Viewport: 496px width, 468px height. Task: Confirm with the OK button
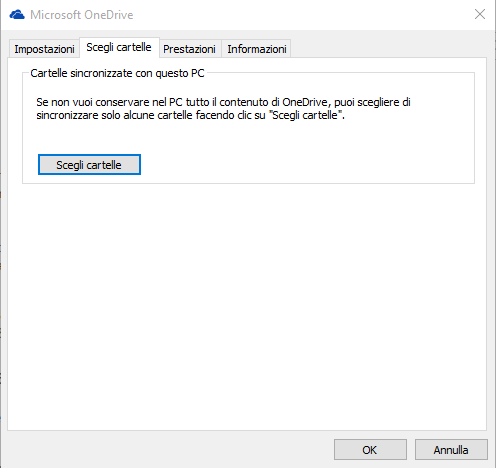370,450
